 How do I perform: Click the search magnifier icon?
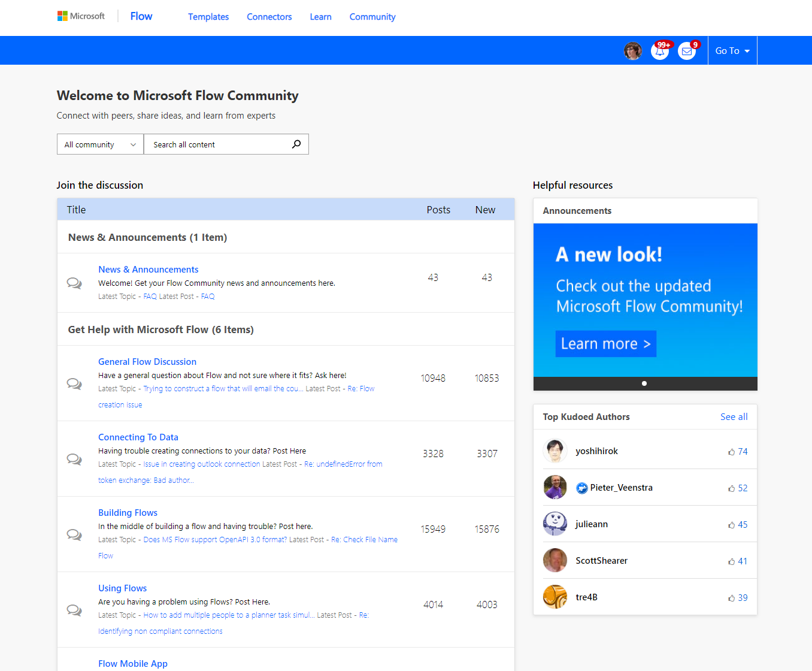click(296, 144)
